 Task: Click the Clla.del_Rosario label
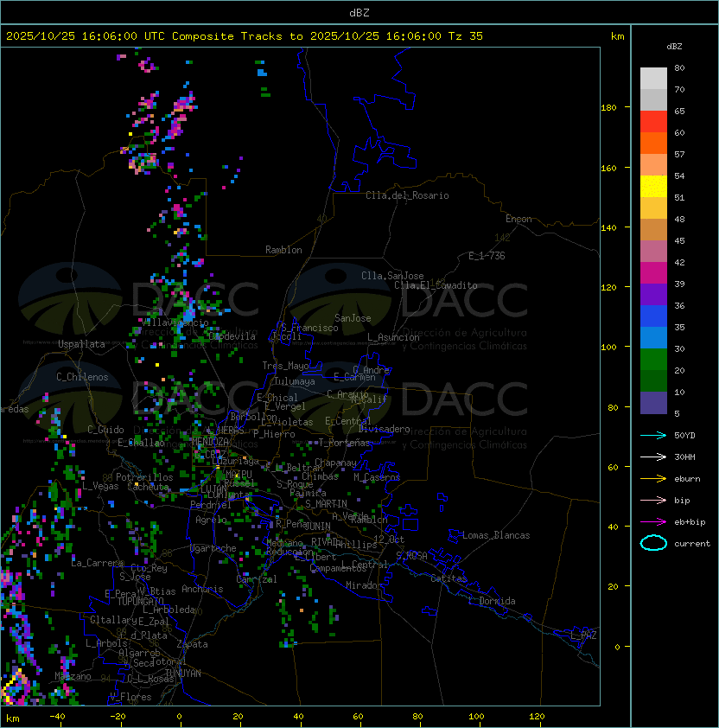pos(407,195)
